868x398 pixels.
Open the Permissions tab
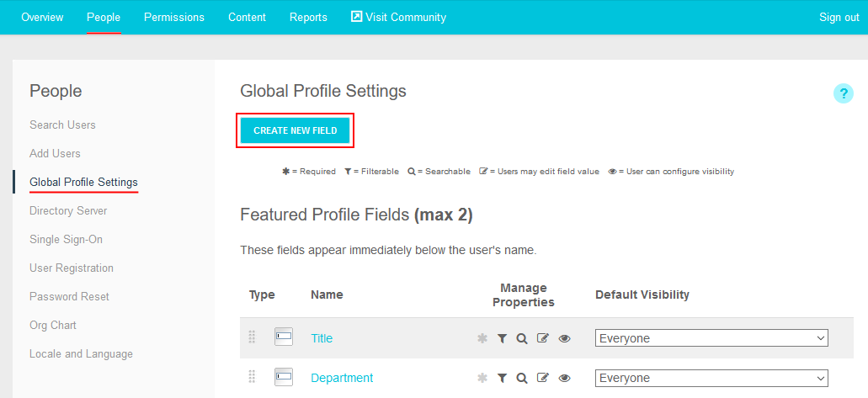tap(173, 17)
